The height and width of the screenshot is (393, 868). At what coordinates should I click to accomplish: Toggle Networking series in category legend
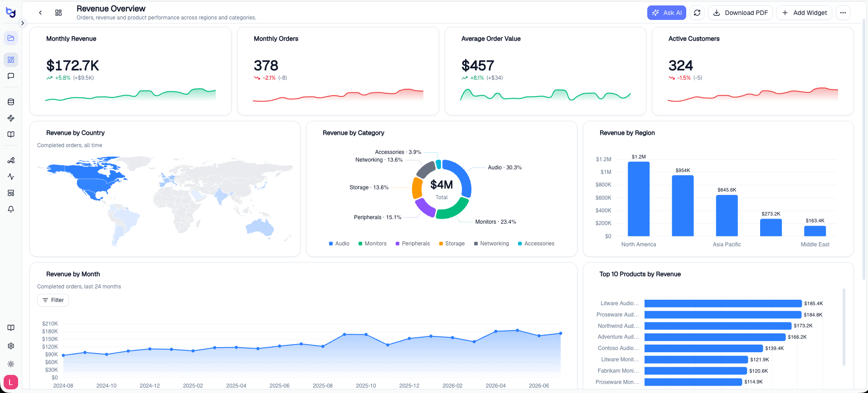[491, 244]
